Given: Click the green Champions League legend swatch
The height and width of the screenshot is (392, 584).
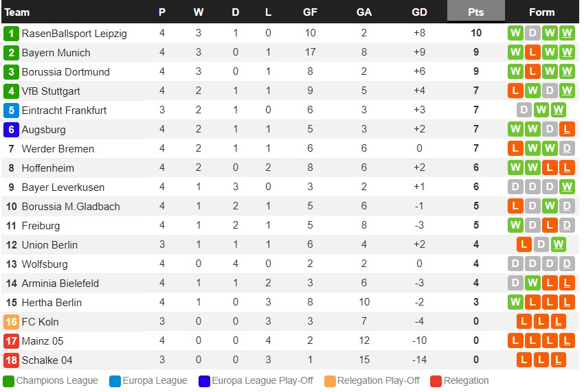Looking at the screenshot, I should click(x=8, y=381).
